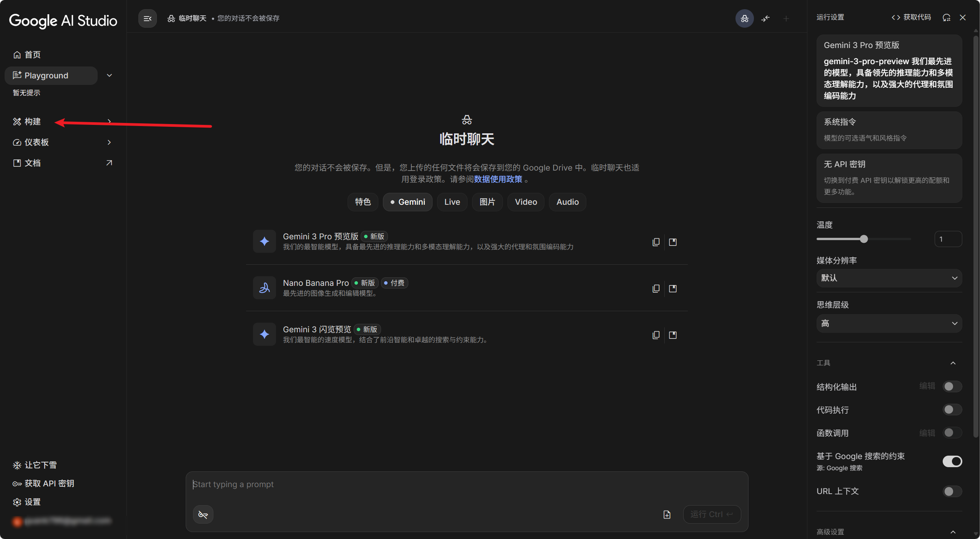Image resolution: width=980 pixels, height=539 pixels.
Task: Open 文档 from the sidebar
Action: tap(33, 163)
